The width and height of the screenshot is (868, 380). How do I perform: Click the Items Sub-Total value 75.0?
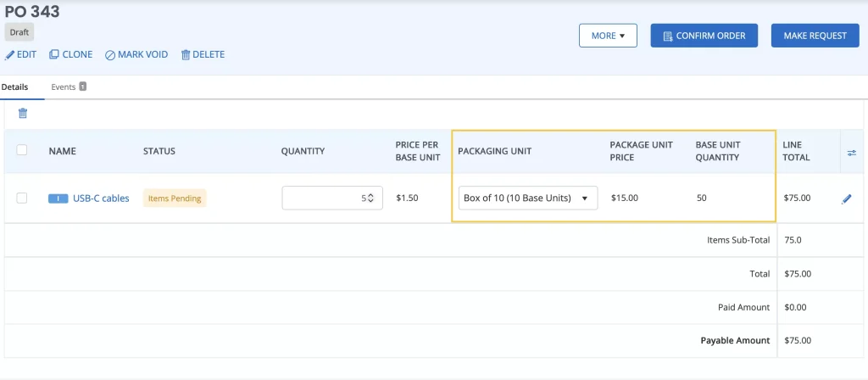pos(794,240)
